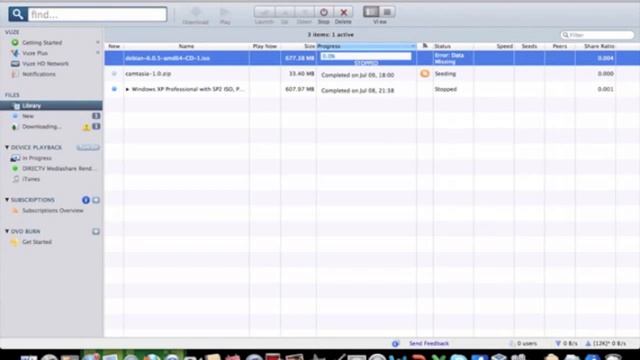Move torrent Down in queue
Screen dimensions: 640x360
pyautogui.click(x=304, y=12)
